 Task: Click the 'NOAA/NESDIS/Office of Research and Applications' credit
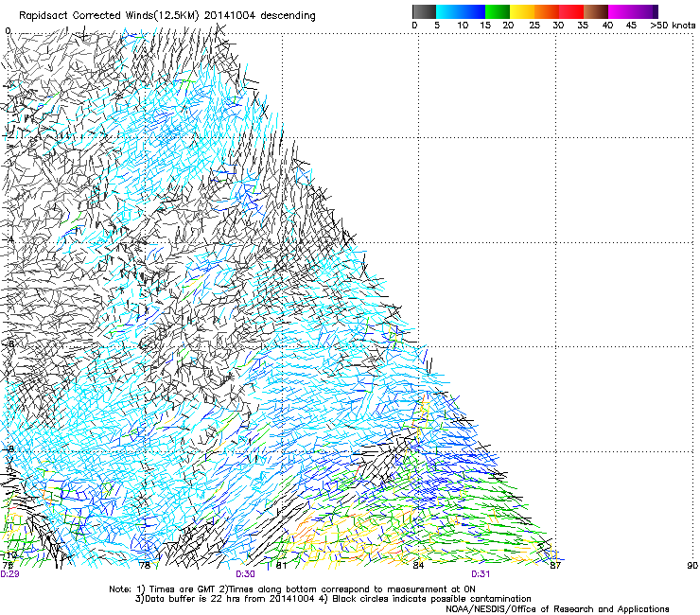point(557,609)
